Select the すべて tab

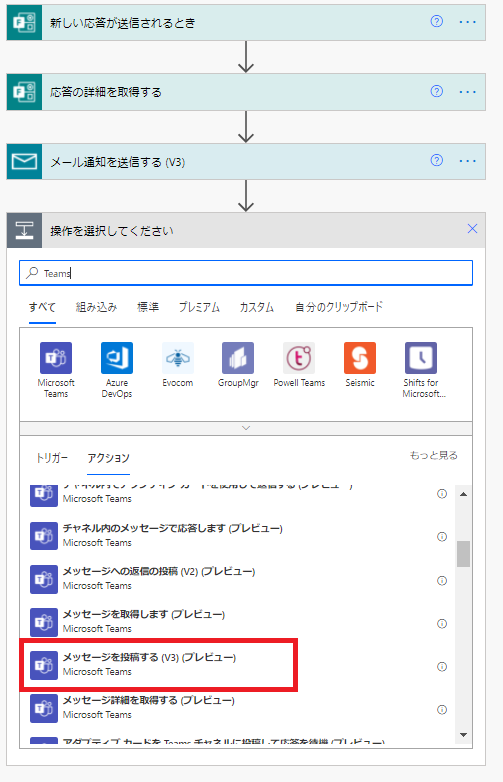coord(42,307)
